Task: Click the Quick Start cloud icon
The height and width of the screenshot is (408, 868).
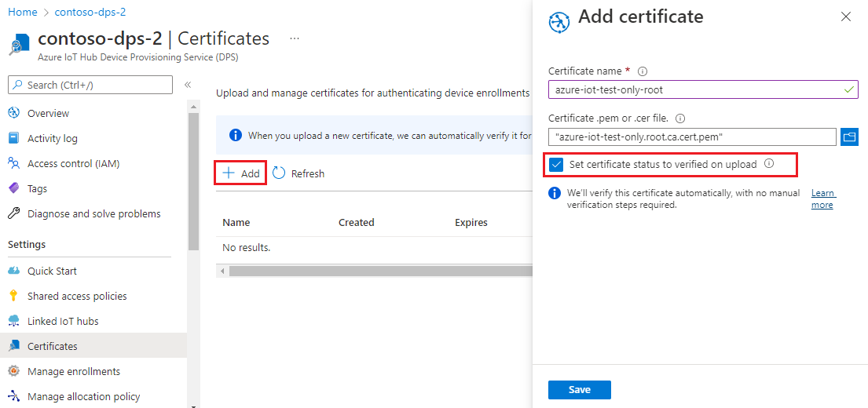Action: 14,271
